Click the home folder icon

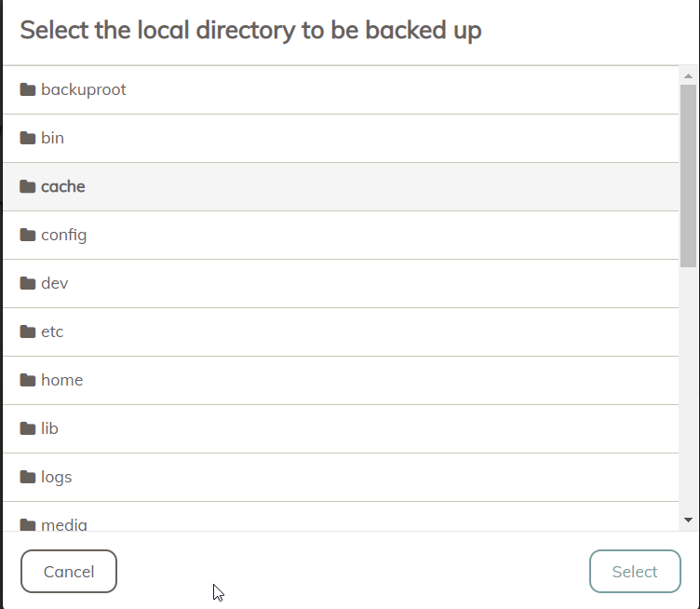28,380
